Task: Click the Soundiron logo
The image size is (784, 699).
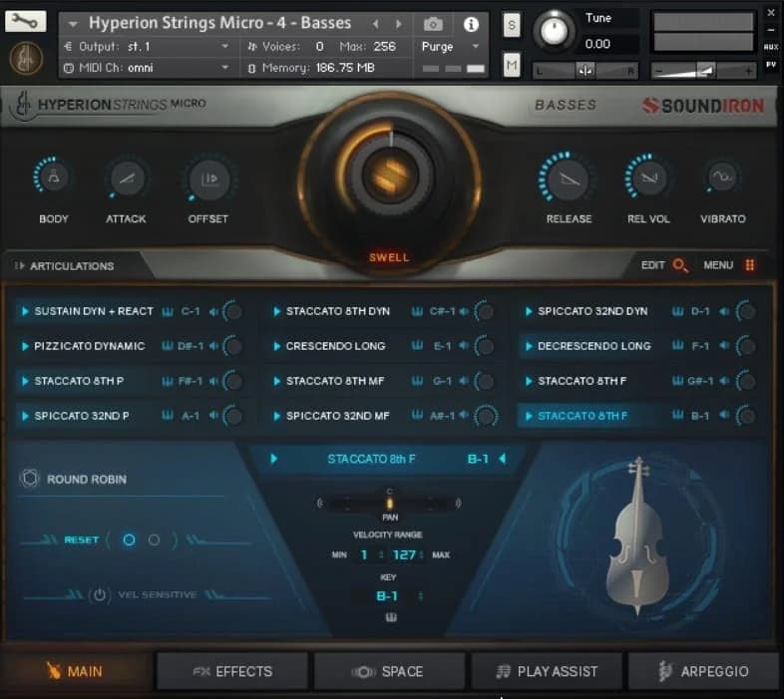Action: click(703, 105)
